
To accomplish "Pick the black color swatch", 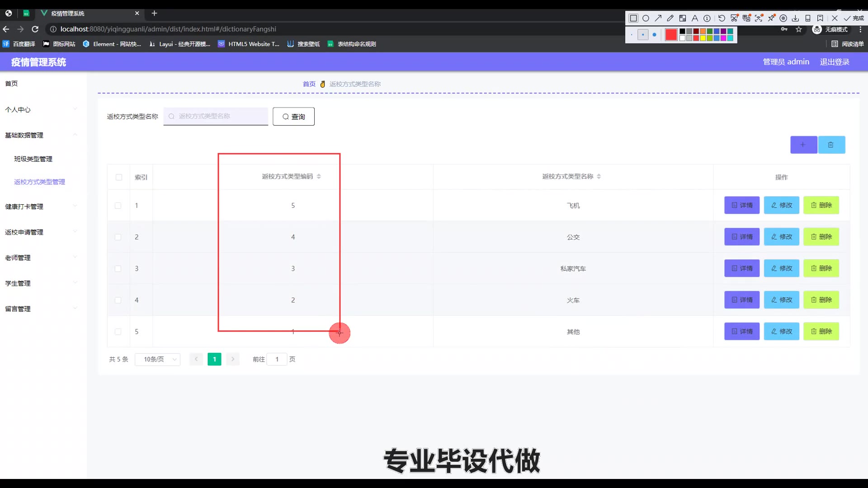I will [x=683, y=32].
